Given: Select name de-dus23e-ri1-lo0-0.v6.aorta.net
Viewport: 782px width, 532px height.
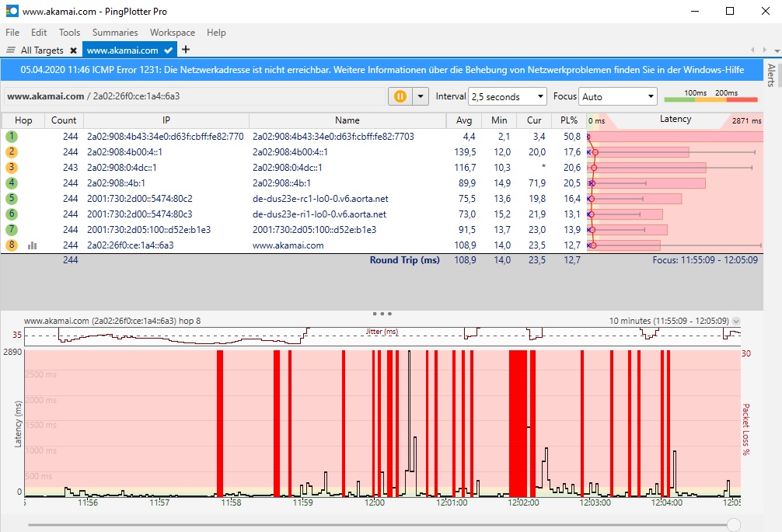Looking at the screenshot, I should (x=319, y=214).
